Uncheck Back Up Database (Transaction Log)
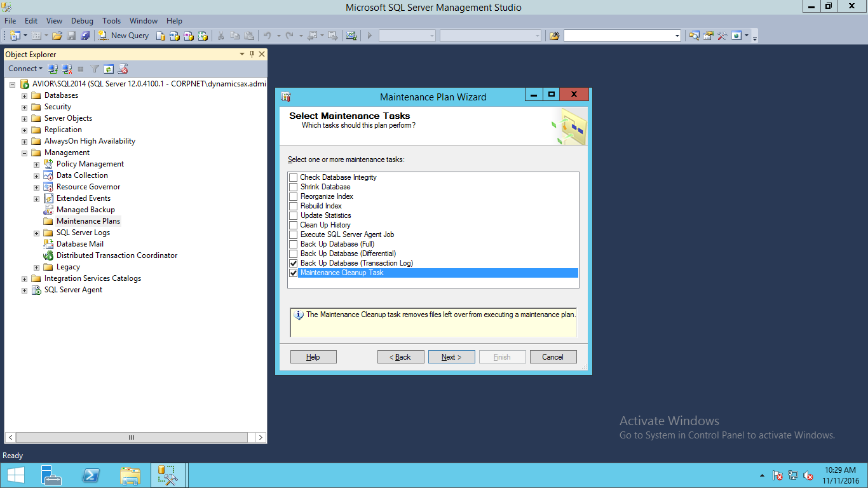 click(x=294, y=263)
